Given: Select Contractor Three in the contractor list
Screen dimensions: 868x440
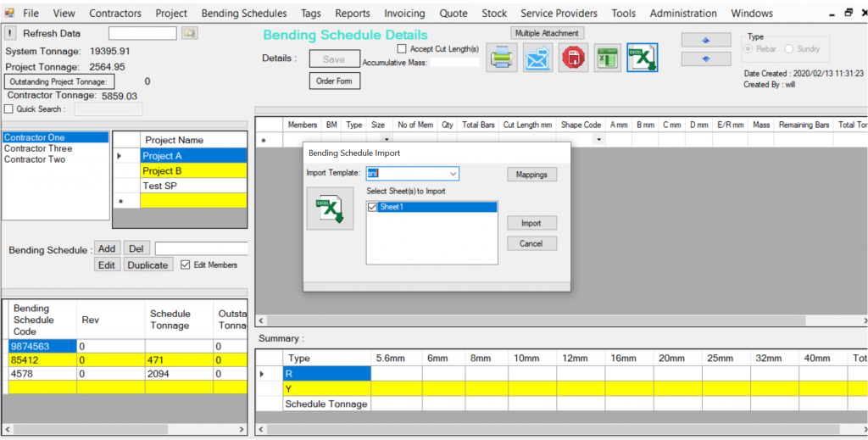Looking at the screenshot, I should 38,148.
